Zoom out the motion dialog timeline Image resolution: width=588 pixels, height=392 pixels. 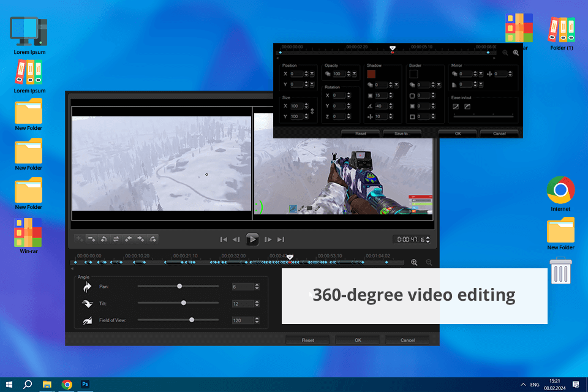click(x=505, y=53)
